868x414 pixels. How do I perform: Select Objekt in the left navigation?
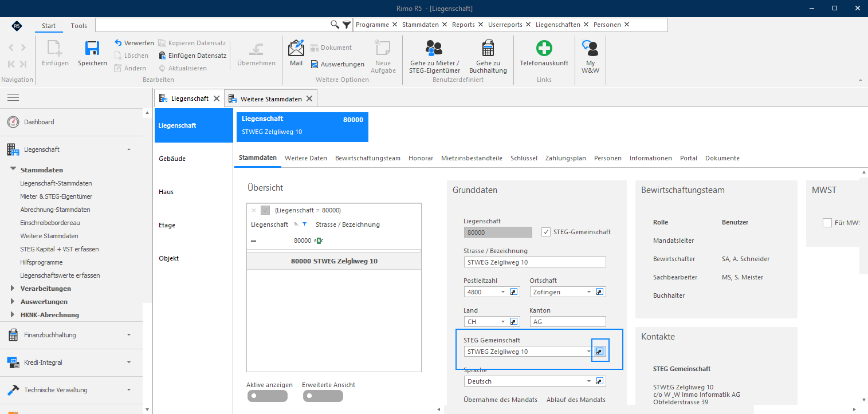pos(169,258)
